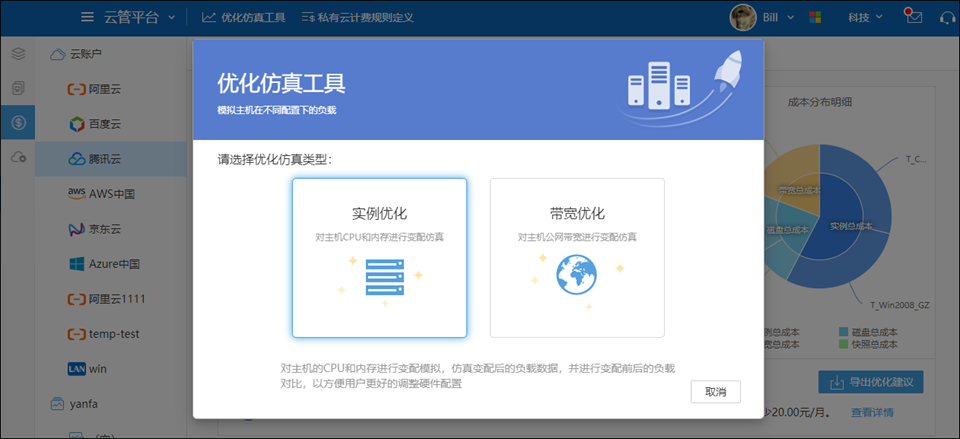Click the hamburger menu icon

pyautogui.click(x=88, y=17)
